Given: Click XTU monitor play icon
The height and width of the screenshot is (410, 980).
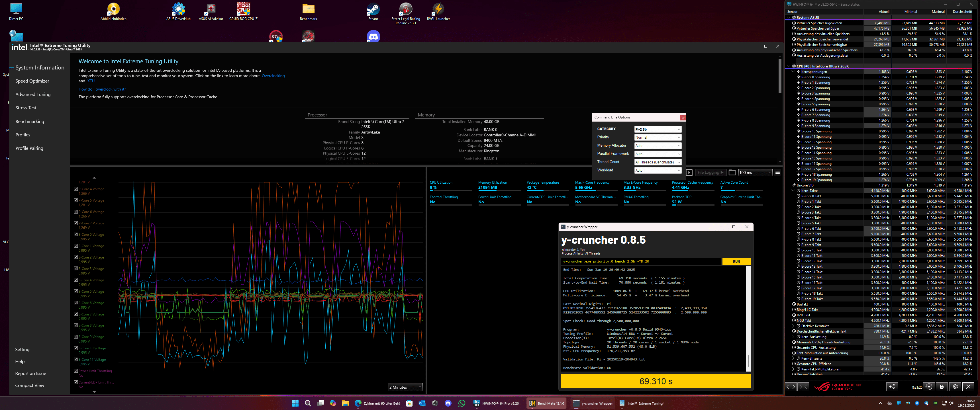Looking at the screenshot, I should [x=689, y=172].
